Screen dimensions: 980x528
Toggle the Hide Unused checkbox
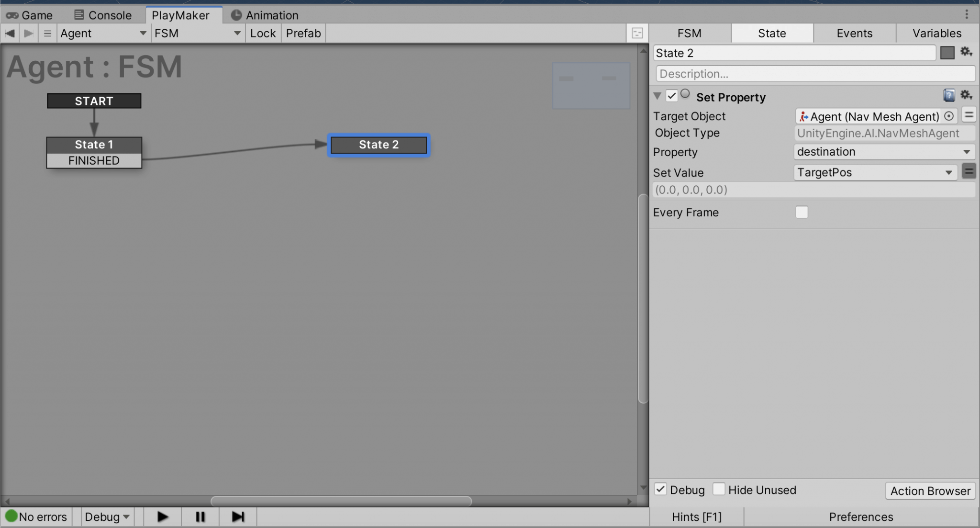(x=719, y=489)
